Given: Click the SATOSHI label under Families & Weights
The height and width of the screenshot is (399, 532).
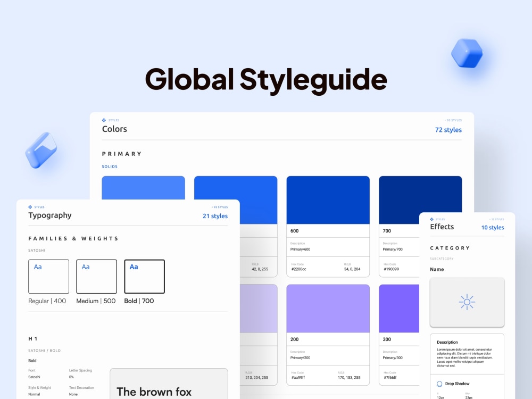Looking at the screenshot, I should pos(37,251).
